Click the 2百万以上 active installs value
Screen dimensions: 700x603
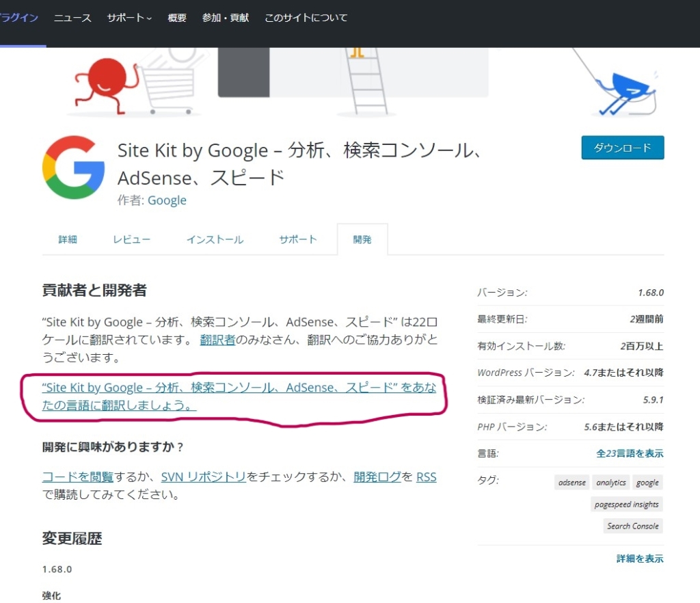point(641,346)
